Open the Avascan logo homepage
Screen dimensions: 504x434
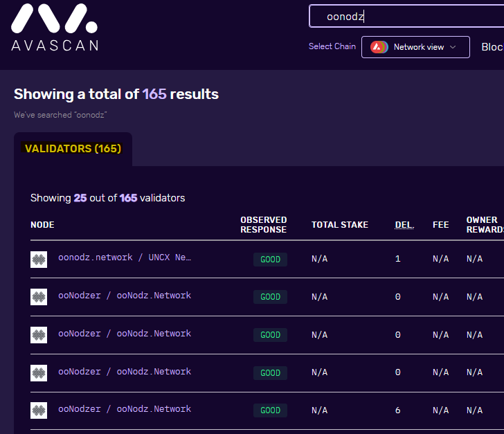coord(55,27)
